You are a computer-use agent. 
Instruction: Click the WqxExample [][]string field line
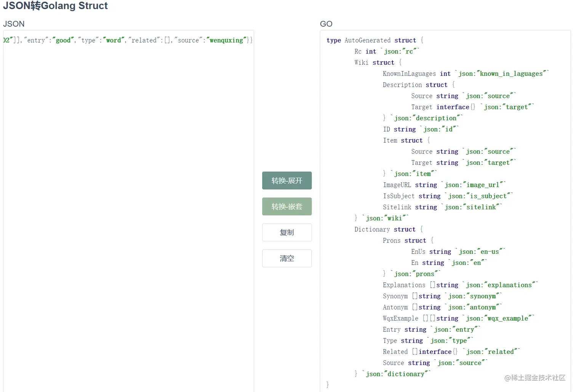(x=459, y=318)
